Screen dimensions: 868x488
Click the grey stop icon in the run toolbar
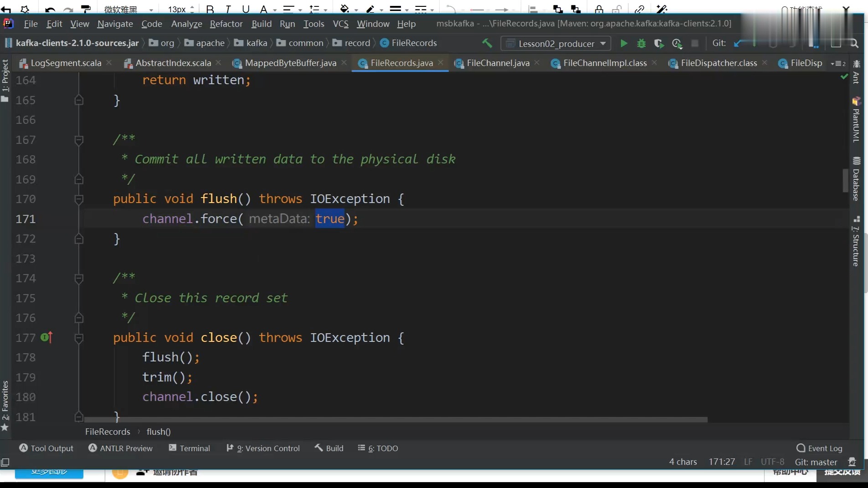(695, 43)
